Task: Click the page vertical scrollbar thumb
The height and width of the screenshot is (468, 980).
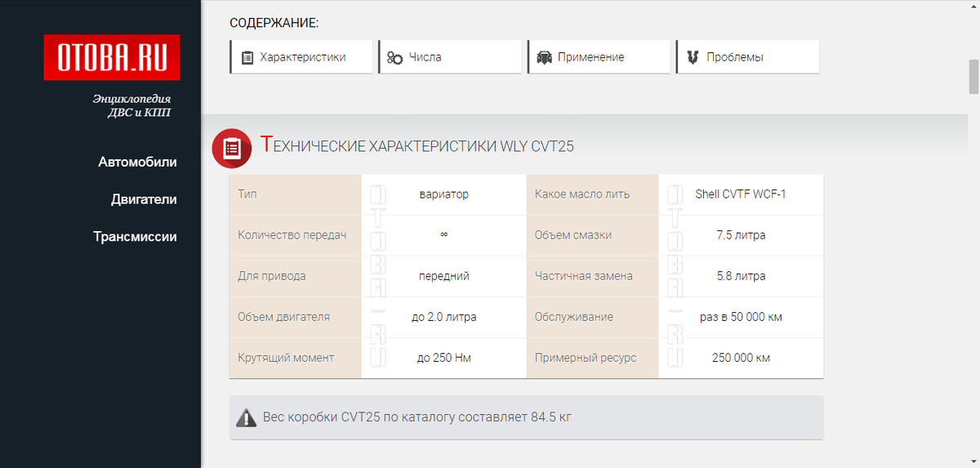Action: tap(973, 77)
